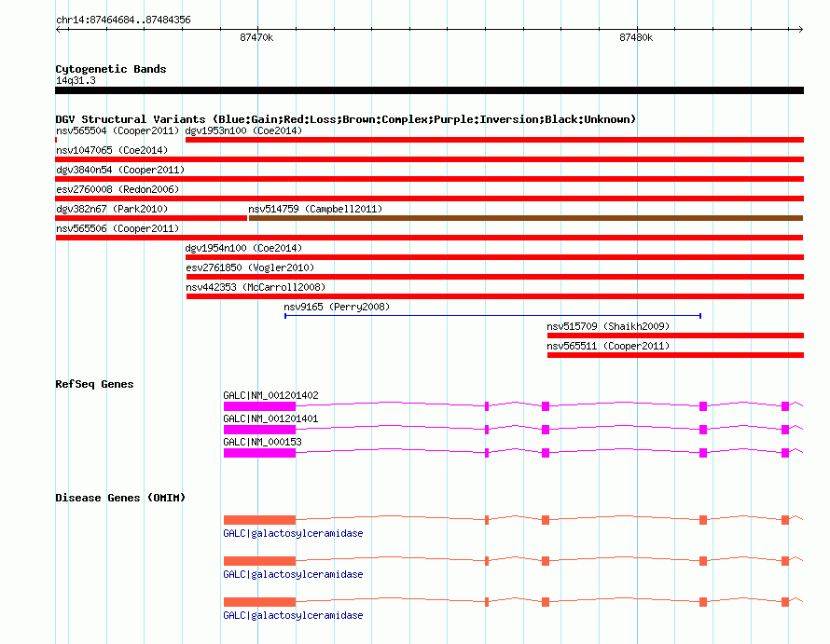830x644 pixels.
Task: Open variant dgv3840n54 (Cooper2011) label
Action: tap(120, 170)
